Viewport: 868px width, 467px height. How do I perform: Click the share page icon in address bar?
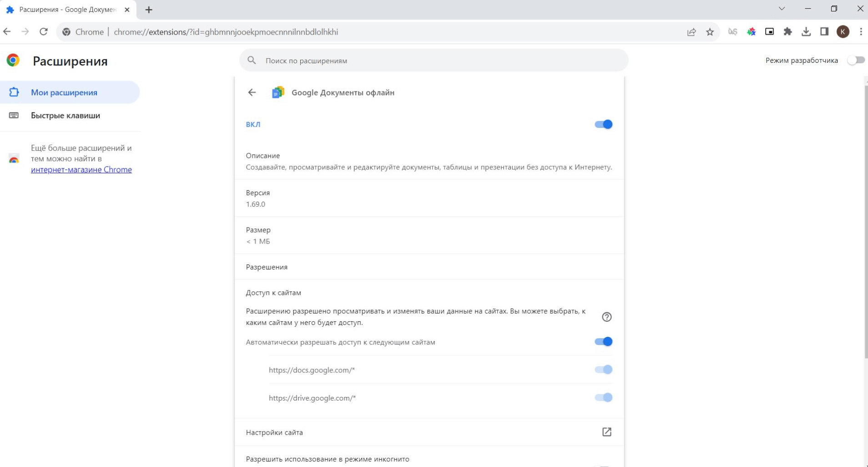click(x=691, y=32)
